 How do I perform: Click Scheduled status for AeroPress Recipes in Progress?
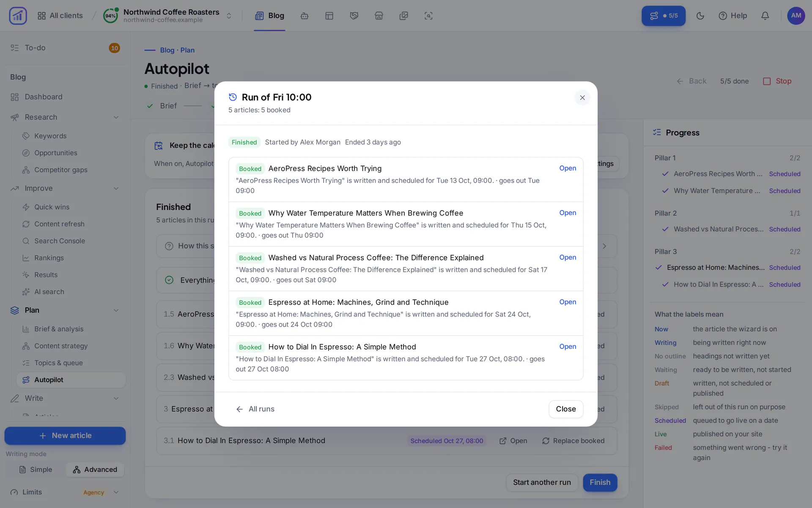pyautogui.click(x=785, y=174)
